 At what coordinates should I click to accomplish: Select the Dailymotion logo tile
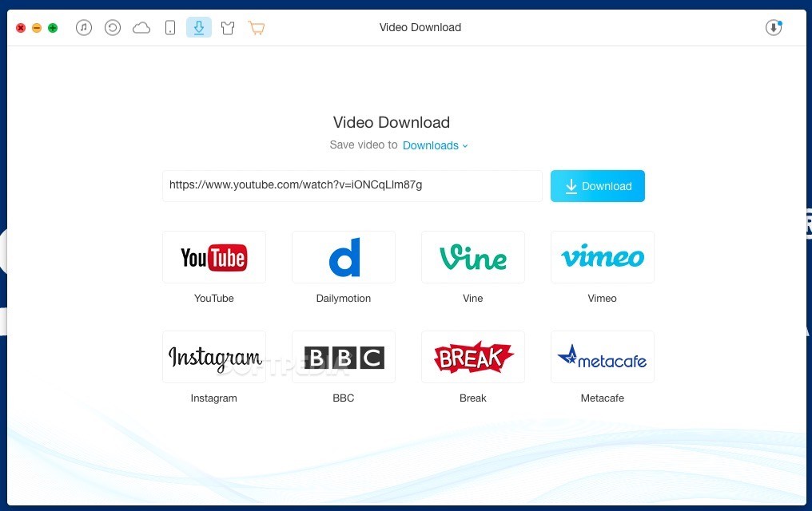click(344, 257)
